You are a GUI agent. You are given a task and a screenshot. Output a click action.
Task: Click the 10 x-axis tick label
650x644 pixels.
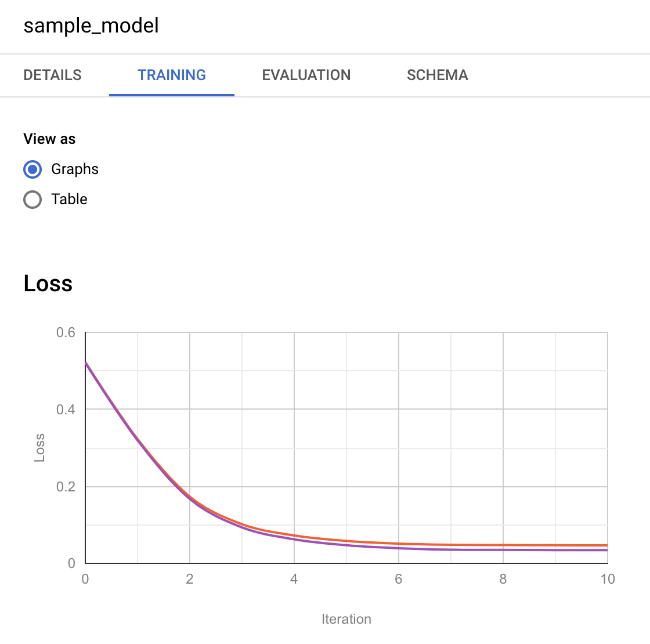click(608, 579)
